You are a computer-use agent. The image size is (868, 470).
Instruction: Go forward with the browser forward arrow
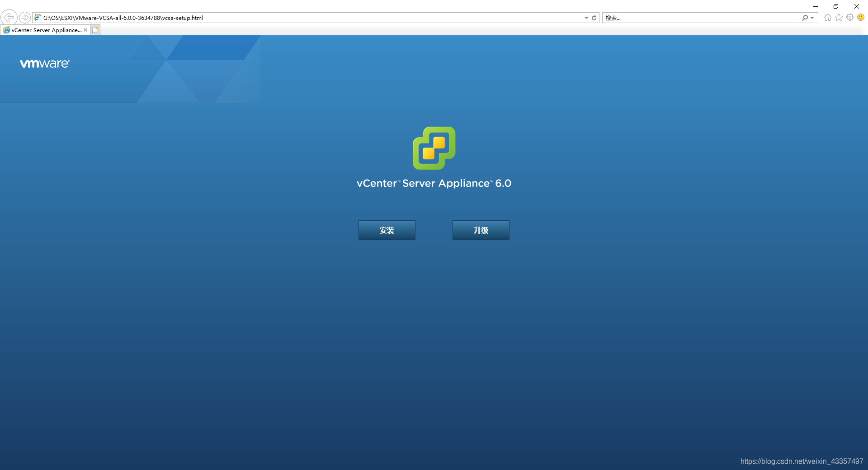(25, 18)
